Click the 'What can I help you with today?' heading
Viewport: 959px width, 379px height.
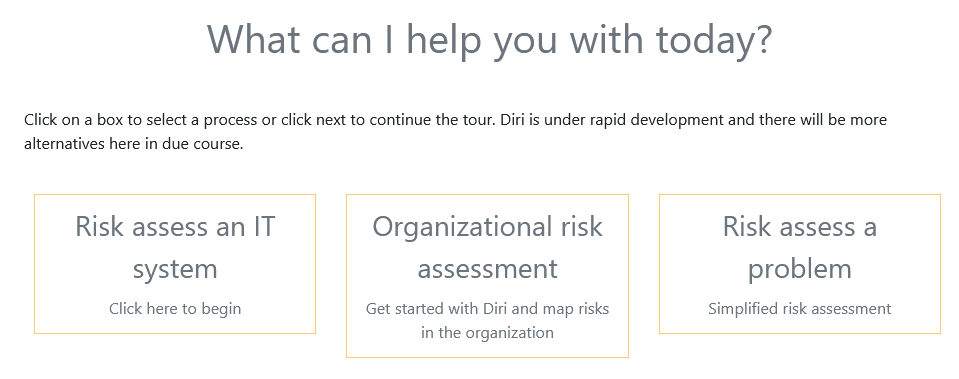tap(489, 39)
